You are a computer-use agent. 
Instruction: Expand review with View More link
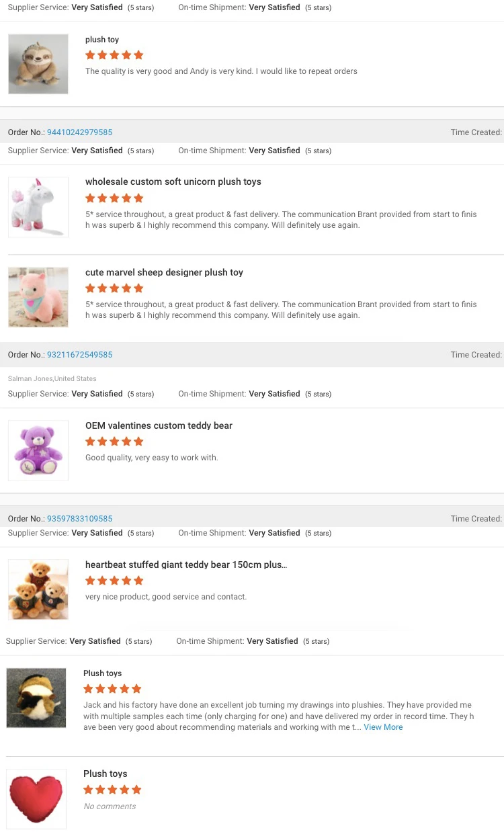click(383, 727)
